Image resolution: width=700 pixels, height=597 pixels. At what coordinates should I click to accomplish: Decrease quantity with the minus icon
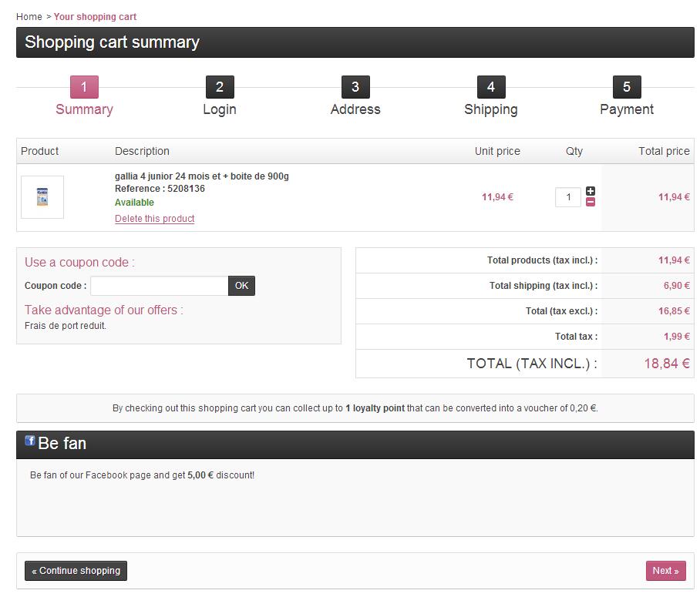click(591, 203)
